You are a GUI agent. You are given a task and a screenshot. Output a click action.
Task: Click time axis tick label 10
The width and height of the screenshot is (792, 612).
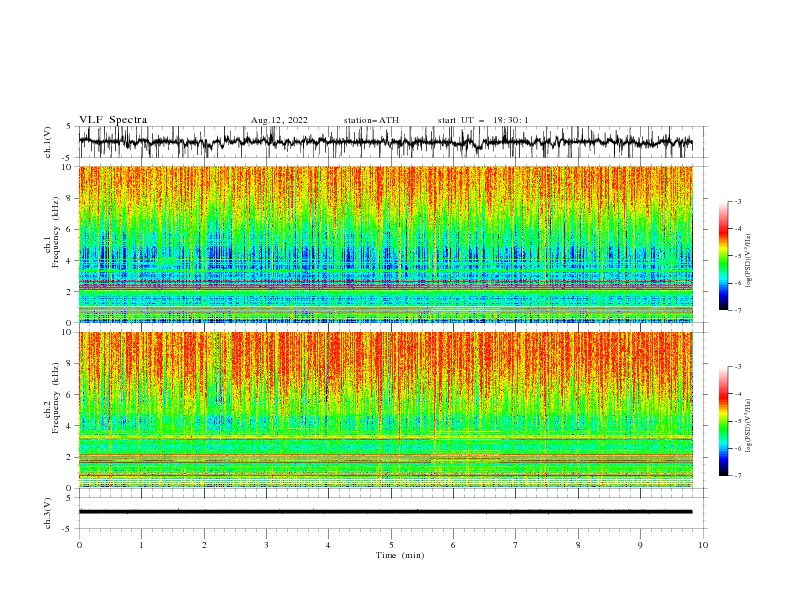click(x=703, y=545)
